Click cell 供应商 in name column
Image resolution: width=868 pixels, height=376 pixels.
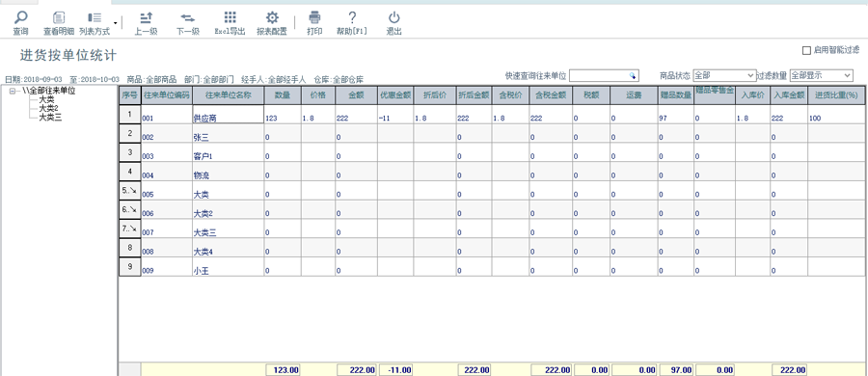(228, 114)
